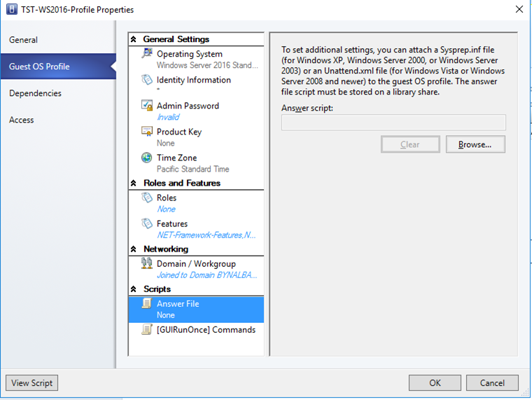532x400 pixels.
Task: Select the Time Zone item
Action: tap(196, 163)
